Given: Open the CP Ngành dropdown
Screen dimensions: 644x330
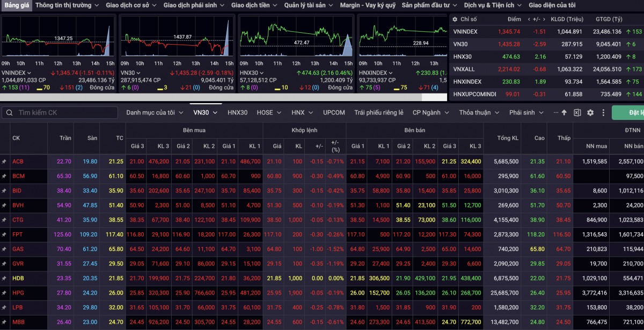Looking at the screenshot, I should point(430,113).
